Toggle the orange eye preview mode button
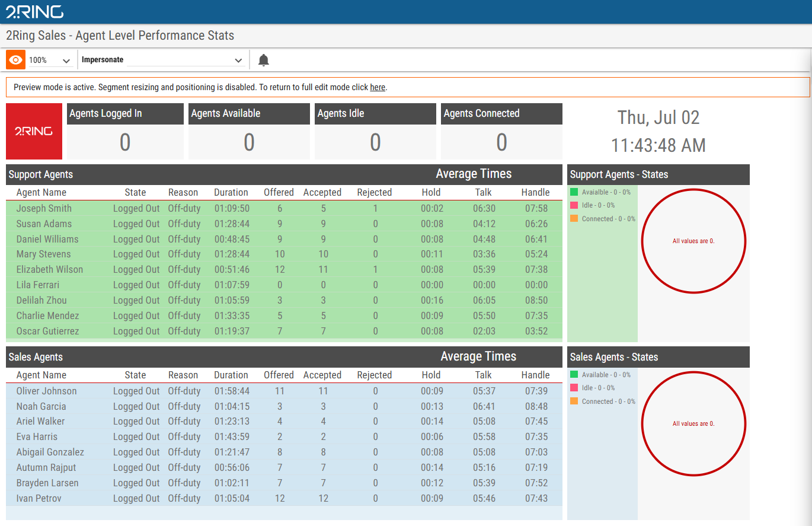 point(16,60)
